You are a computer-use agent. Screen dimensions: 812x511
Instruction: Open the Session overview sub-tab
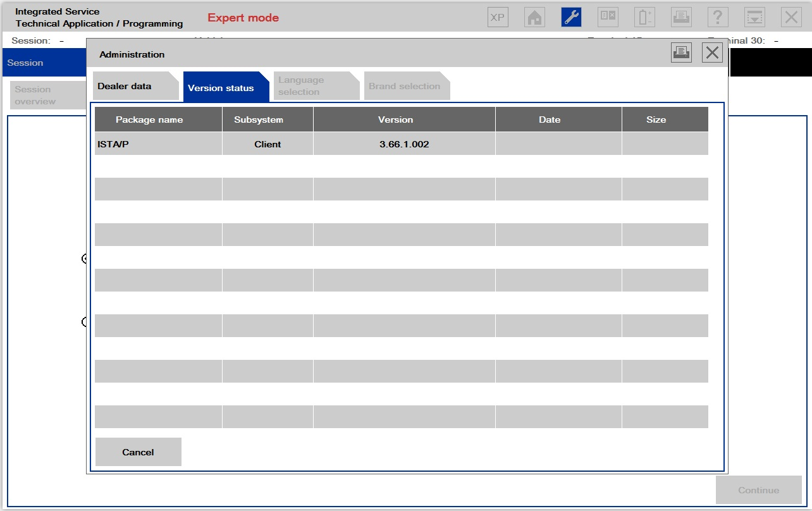(x=48, y=95)
